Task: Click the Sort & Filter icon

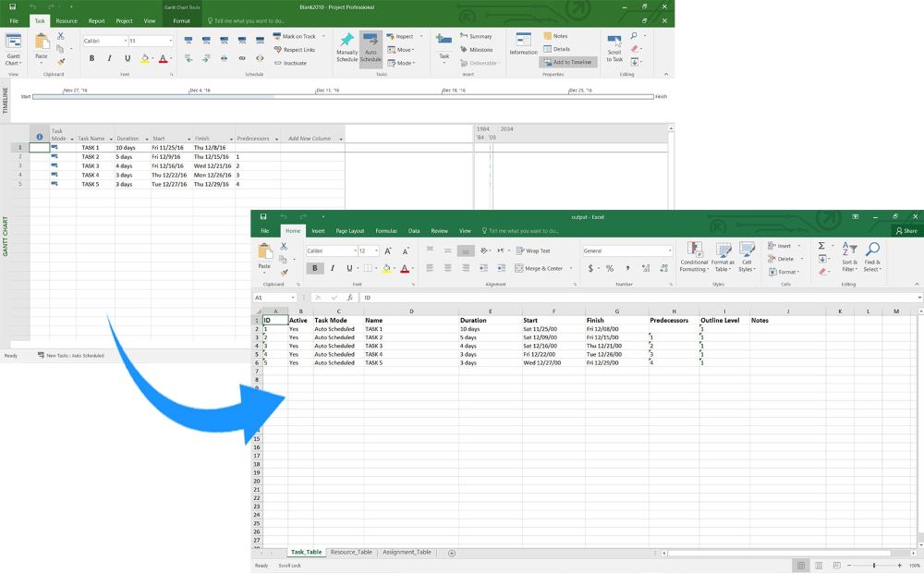Action: [851, 257]
